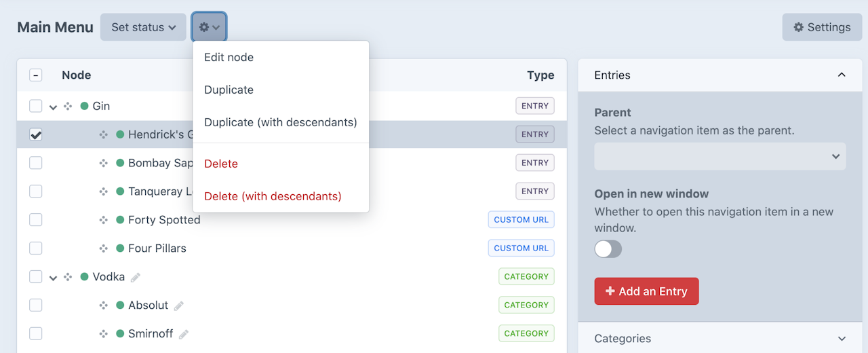
Task: Click the drag handle beside Vodka
Action: coord(68,277)
